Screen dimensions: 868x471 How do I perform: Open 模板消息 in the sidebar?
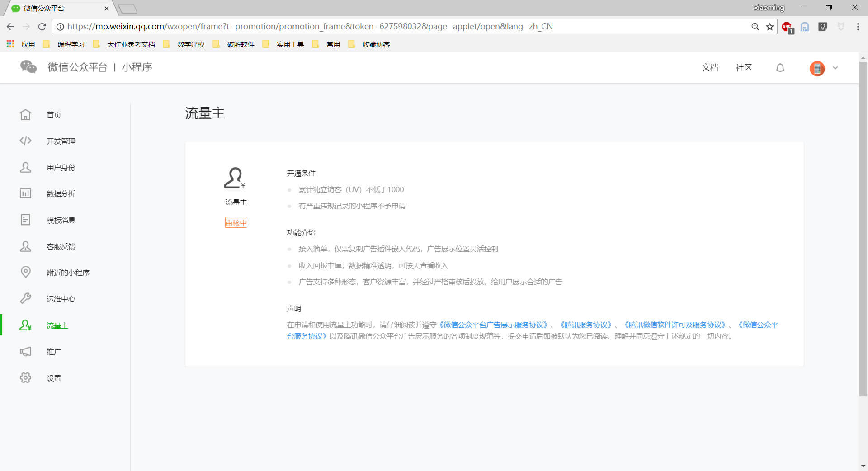[x=61, y=220]
